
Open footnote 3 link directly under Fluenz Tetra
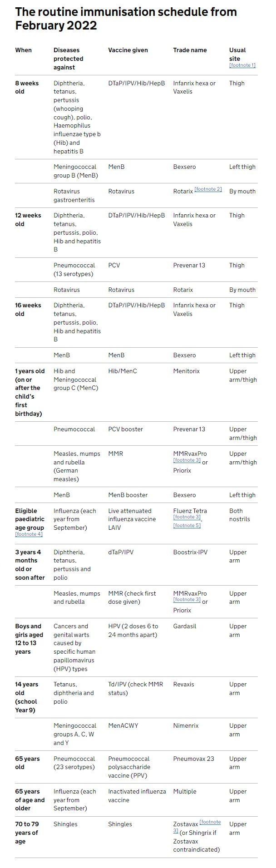tap(187, 517)
